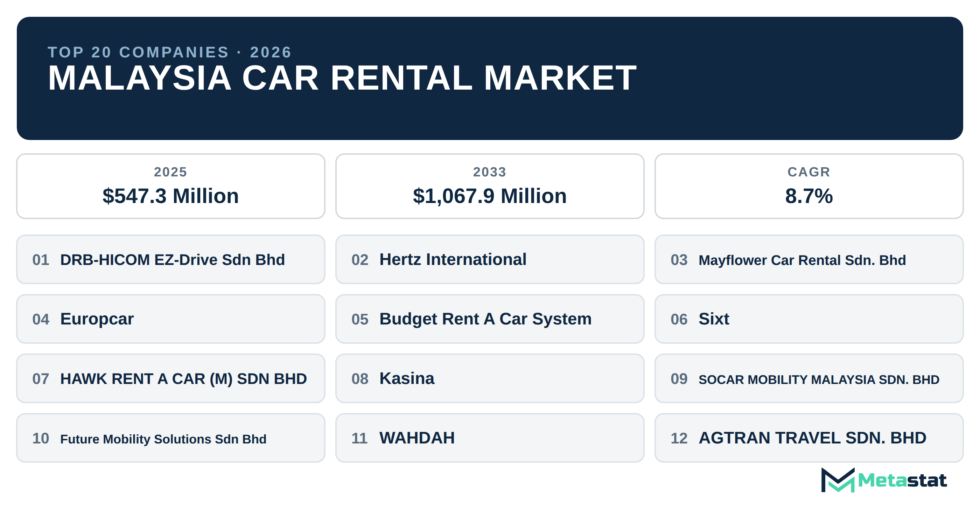Click the CAGR 8.7% stat card
The image size is (980, 511).
pos(809,186)
